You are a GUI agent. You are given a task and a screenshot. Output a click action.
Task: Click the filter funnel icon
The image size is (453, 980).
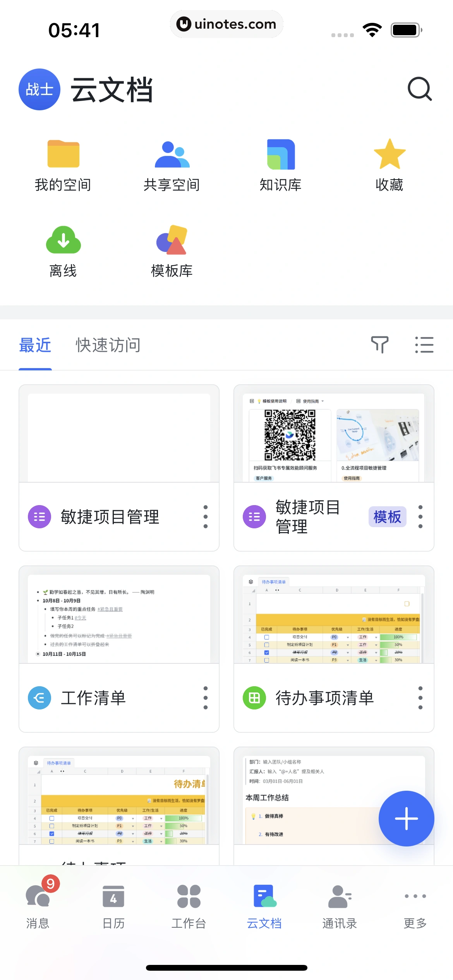point(379,344)
